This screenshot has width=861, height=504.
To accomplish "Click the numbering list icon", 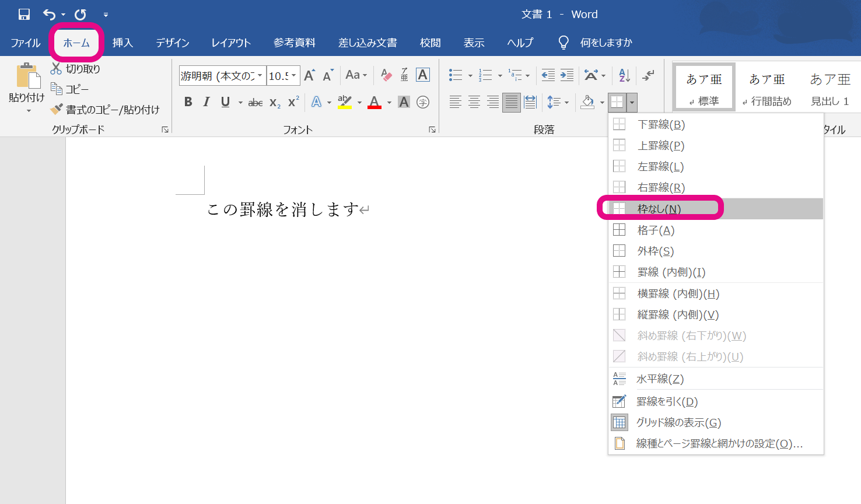I will click(x=485, y=75).
